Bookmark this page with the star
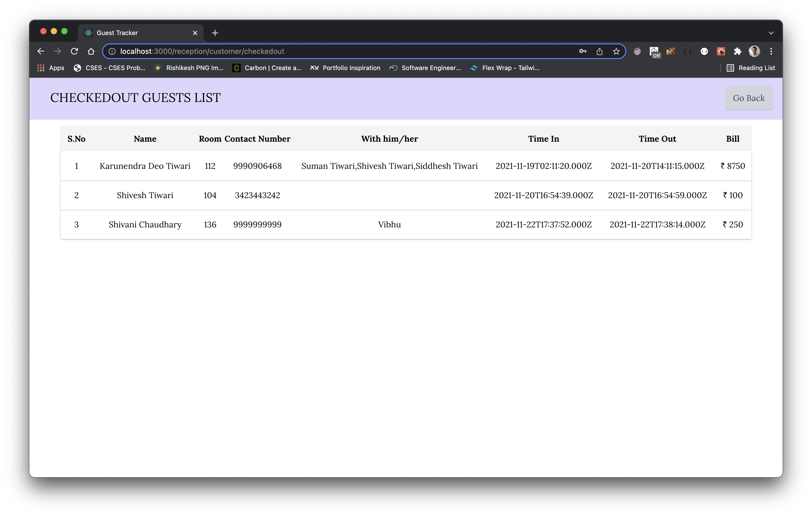812x516 pixels. click(616, 51)
